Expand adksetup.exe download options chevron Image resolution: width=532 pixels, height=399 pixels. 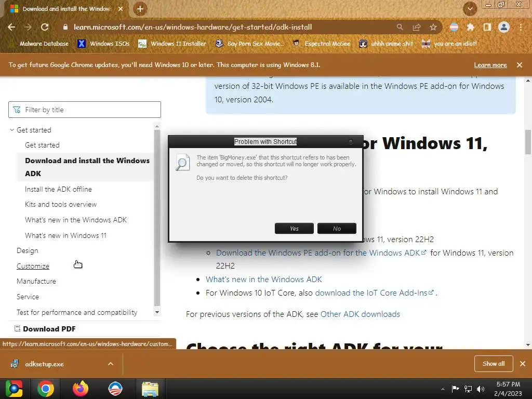point(111,364)
